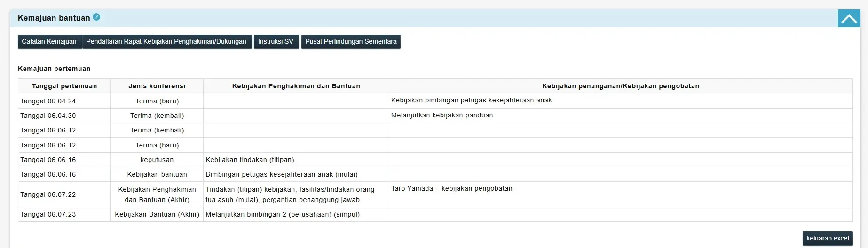The height and width of the screenshot is (248, 868).
Task: Open Pendaftaran Rapat Kebijakan Penghakiman/Dukungan
Action: click(166, 41)
